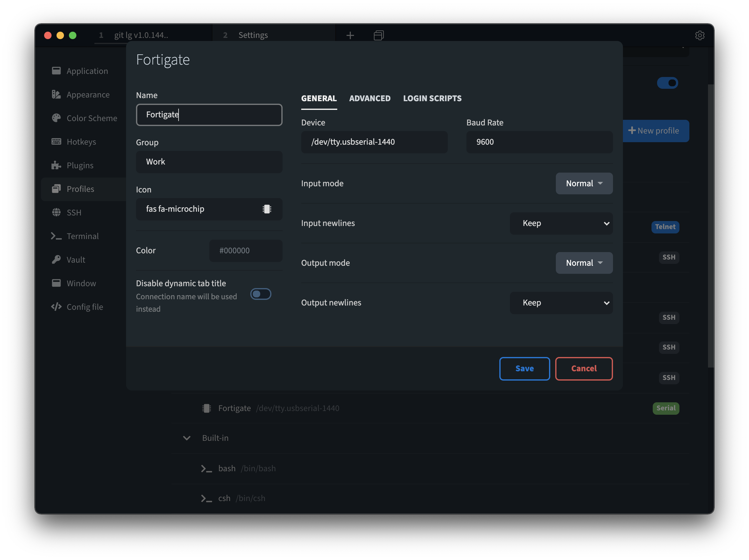Select the Profiles sidebar icon
This screenshot has width=749, height=560.
pyautogui.click(x=56, y=189)
